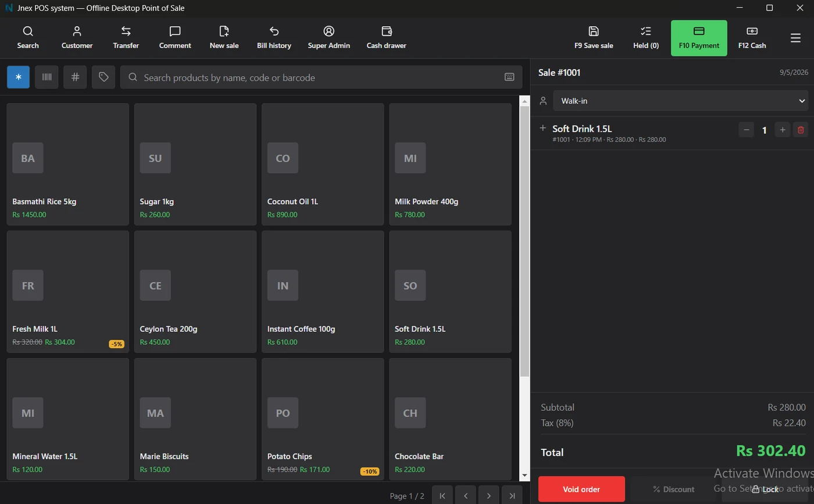Switch to barcode search mode
Image resolution: width=814 pixels, height=504 pixels.
point(47,77)
